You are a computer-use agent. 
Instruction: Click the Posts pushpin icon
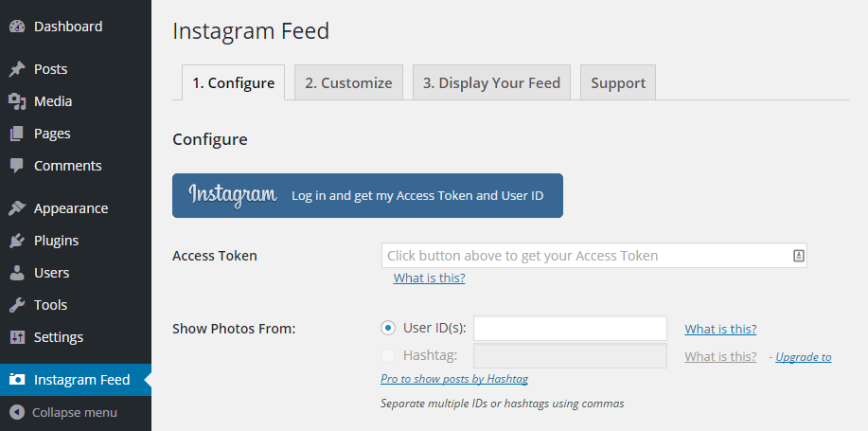pyautogui.click(x=17, y=69)
